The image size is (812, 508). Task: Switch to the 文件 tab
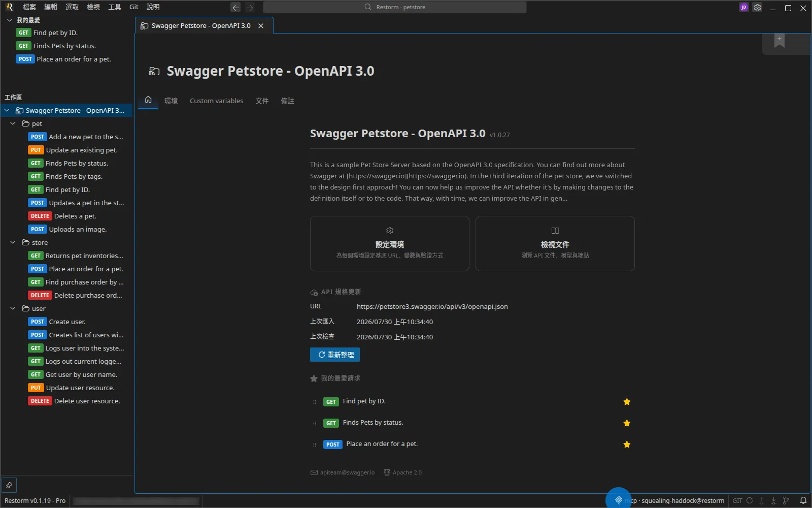pyautogui.click(x=262, y=101)
